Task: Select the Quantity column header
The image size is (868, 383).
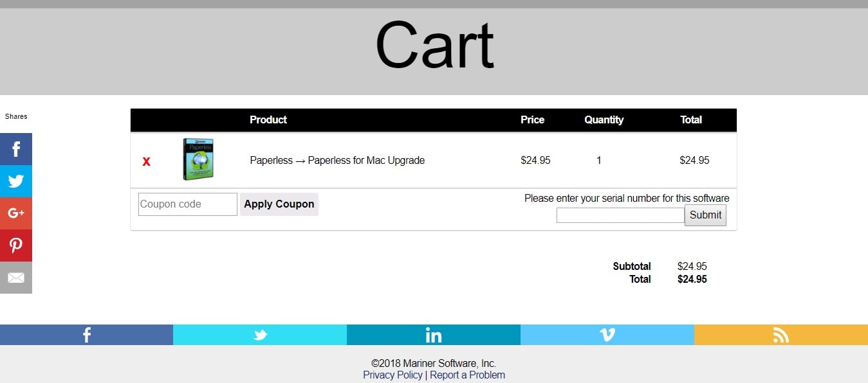Action: pos(604,120)
